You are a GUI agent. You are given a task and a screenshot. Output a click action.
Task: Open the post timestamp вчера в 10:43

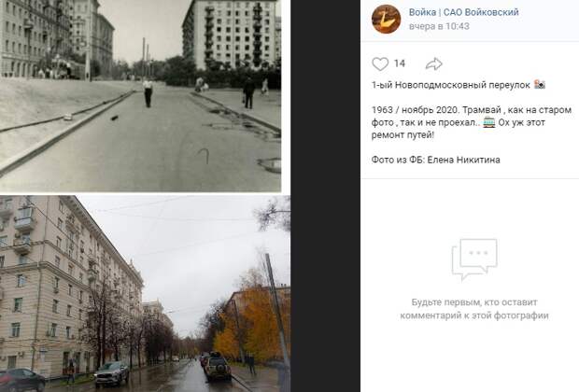click(x=439, y=26)
